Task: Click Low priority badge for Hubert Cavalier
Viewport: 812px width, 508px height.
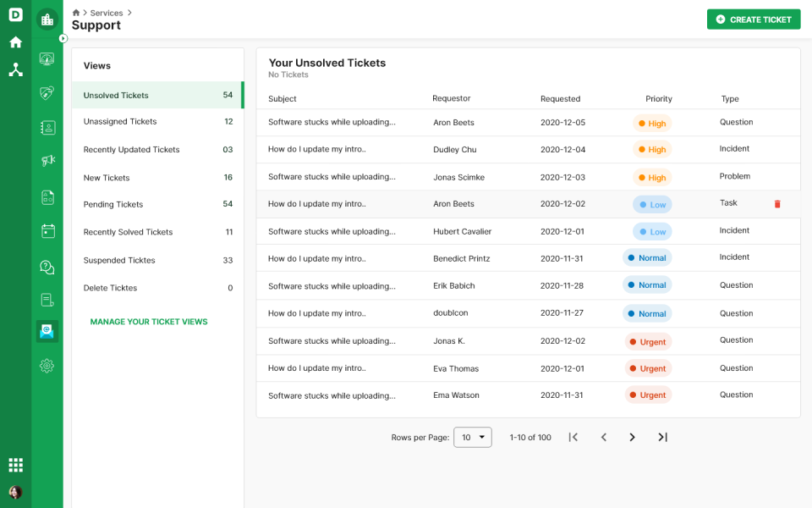Action: [652, 232]
